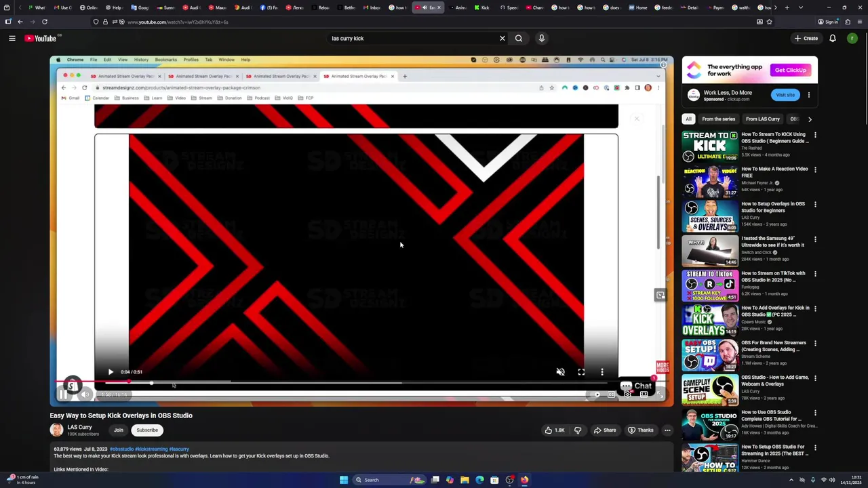Switch to the Inbox browser tab
Viewport: 868px width, 488px height.
[372, 7]
